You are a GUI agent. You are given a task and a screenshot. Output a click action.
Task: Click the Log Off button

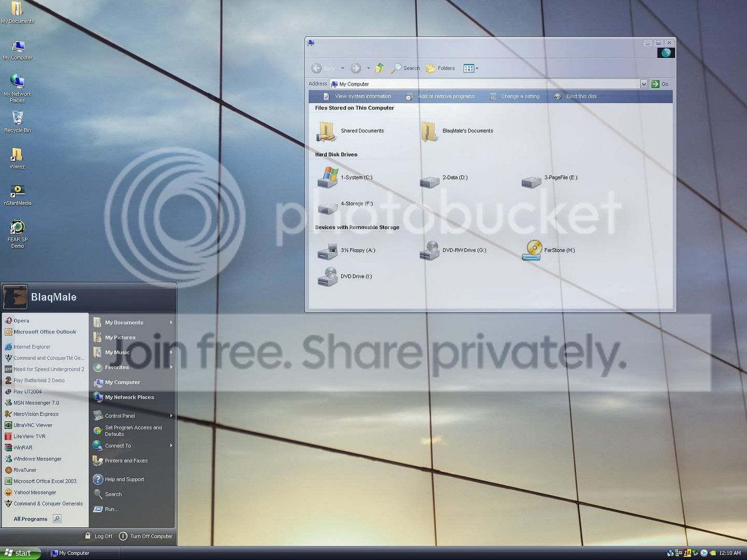coord(99,536)
